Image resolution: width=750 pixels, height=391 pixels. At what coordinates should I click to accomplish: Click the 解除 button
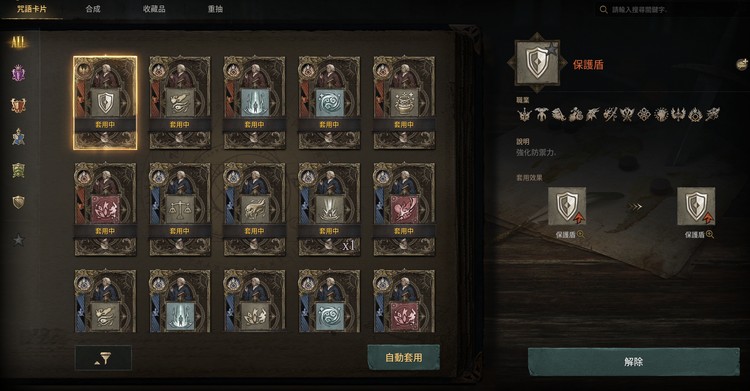pyautogui.click(x=633, y=362)
